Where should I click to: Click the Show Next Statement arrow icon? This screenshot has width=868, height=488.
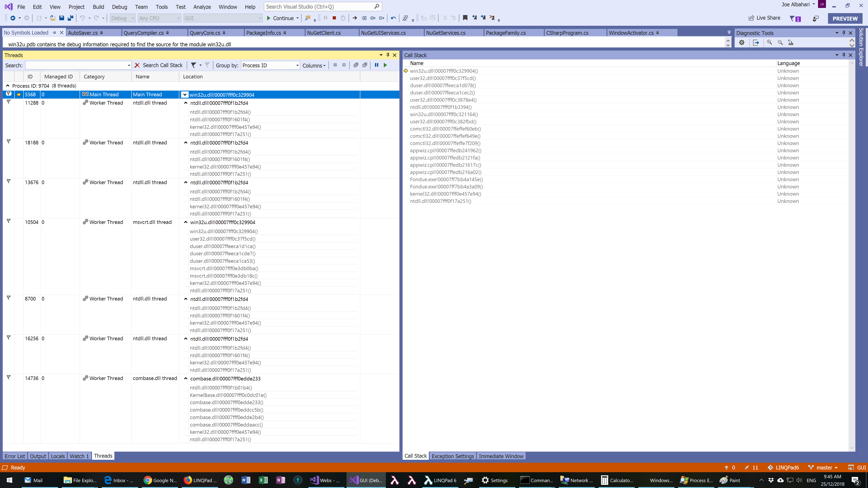355,18
